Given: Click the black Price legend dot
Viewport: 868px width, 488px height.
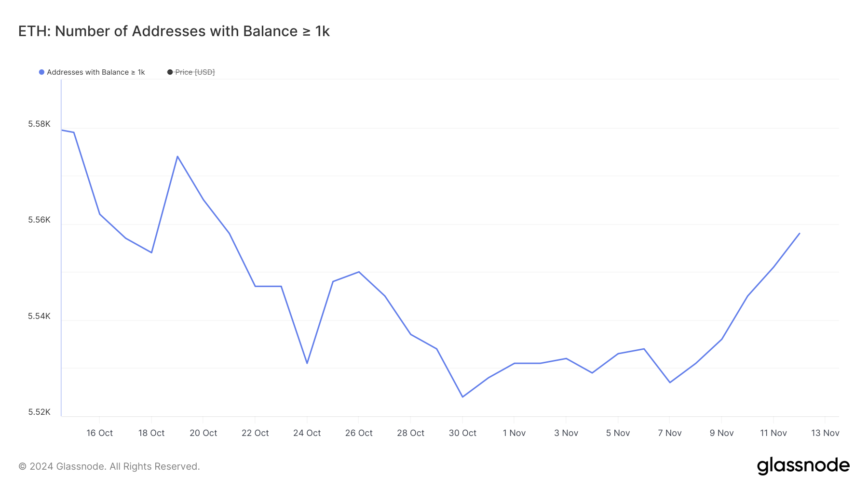Looking at the screenshot, I should tap(170, 72).
